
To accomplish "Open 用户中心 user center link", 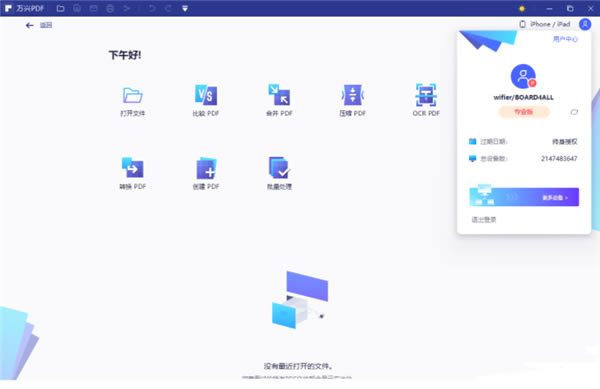I will click(x=565, y=39).
